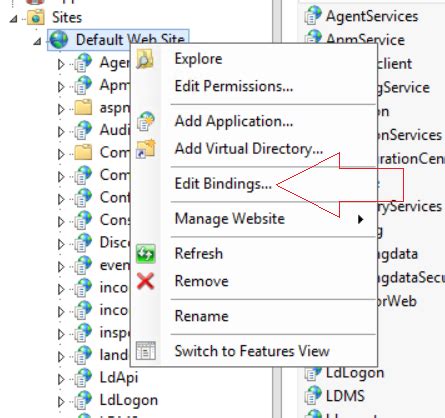Click the Switch to Features View icon
This screenshot has height=418, width=445.
tap(146, 351)
